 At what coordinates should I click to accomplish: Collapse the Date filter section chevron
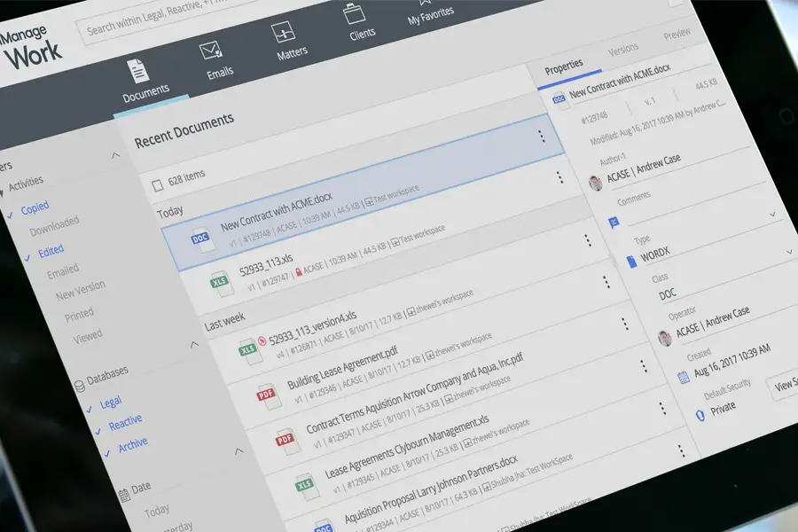pos(239,451)
